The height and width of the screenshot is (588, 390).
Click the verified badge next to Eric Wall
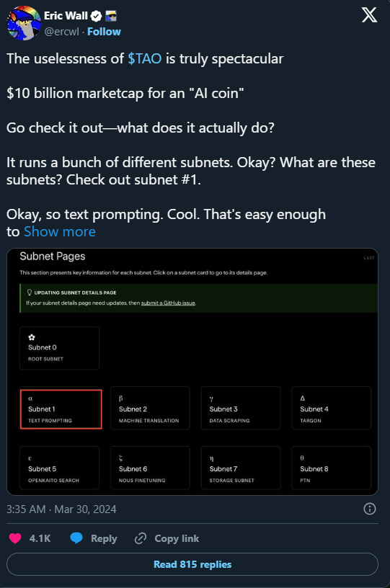tap(97, 16)
